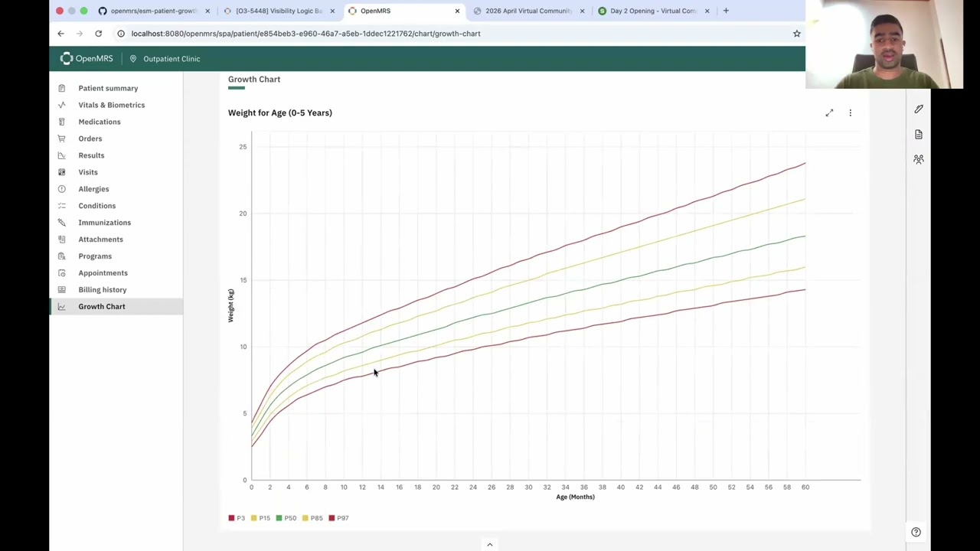The height and width of the screenshot is (551, 980).
Task: Click Allergies icon in sidebar
Action: [62, 189]
